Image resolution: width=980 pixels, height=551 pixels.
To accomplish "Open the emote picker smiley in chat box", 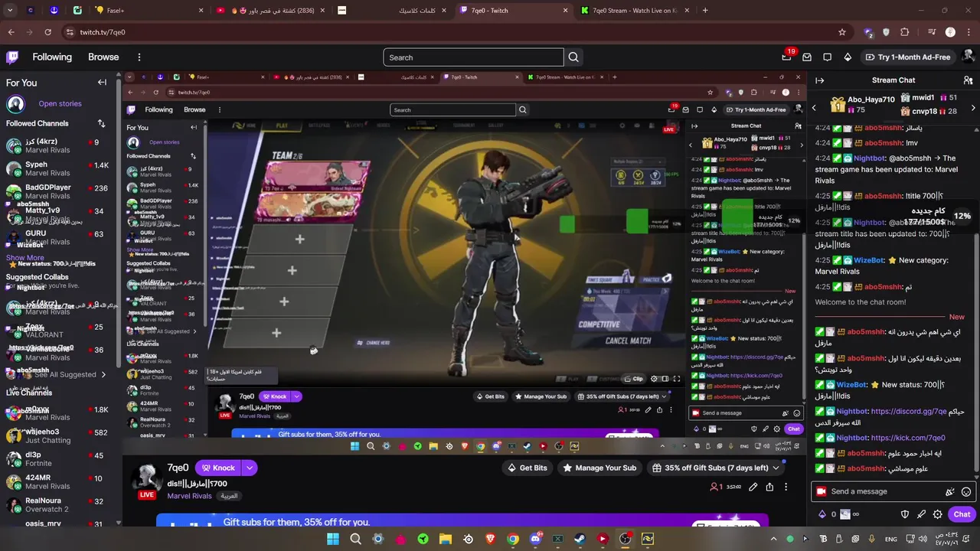I will pos(966,491).
